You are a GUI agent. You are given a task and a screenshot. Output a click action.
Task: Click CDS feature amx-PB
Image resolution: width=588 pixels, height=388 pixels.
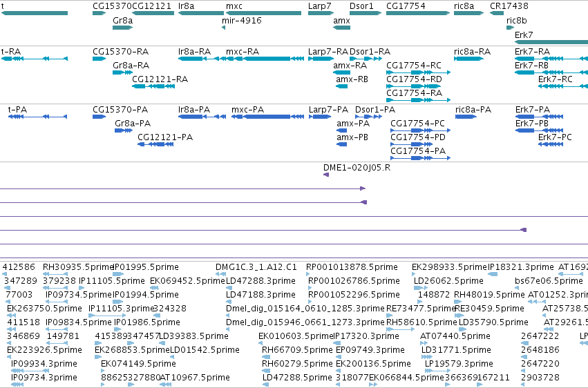pyautogui.click(x=341, y=144)
